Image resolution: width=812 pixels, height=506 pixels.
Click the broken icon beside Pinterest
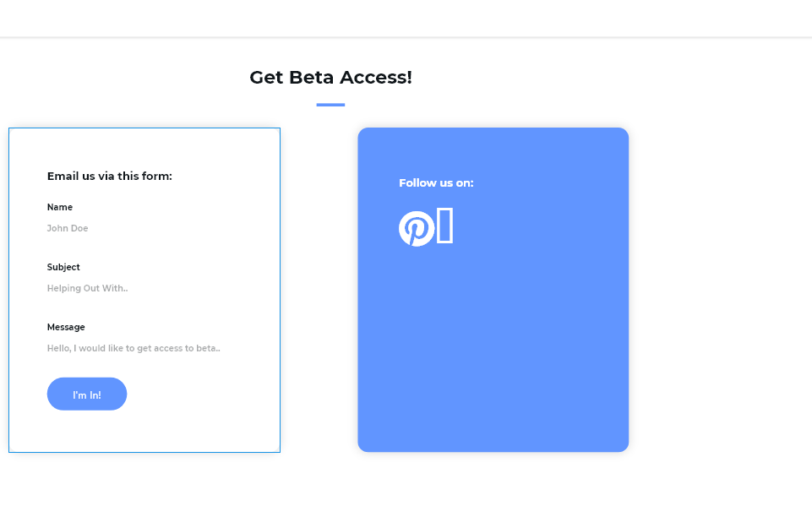(444, 226)
